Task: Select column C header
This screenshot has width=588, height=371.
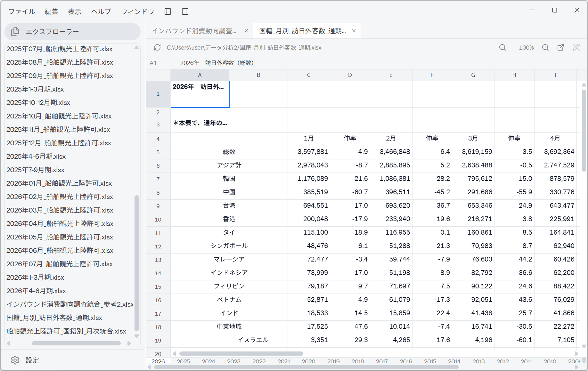Action: coord(309,75)
